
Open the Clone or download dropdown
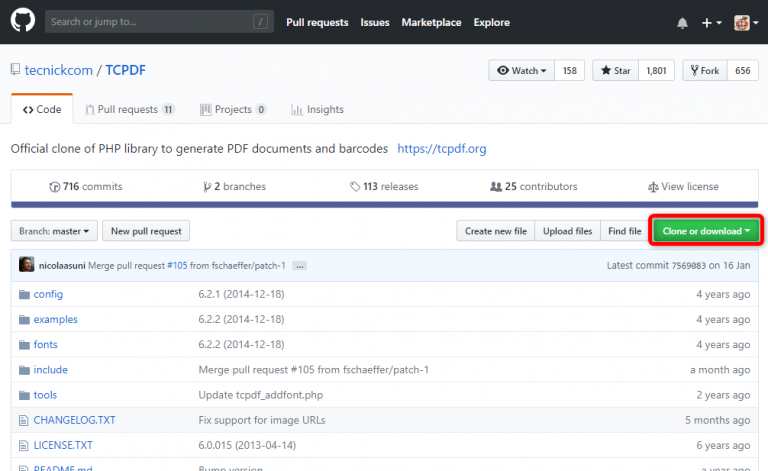click(706, 231)
